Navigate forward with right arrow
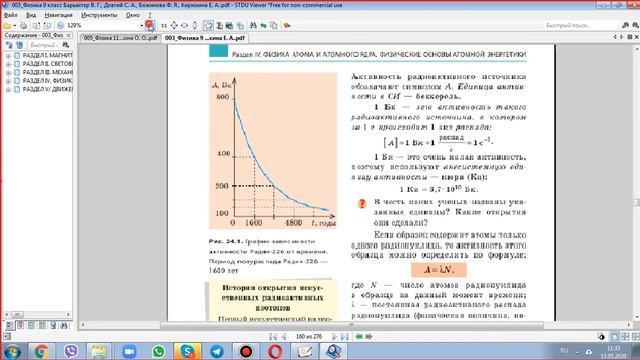The image size is (640, 360). pyautogui.click(x=369, y=337)
